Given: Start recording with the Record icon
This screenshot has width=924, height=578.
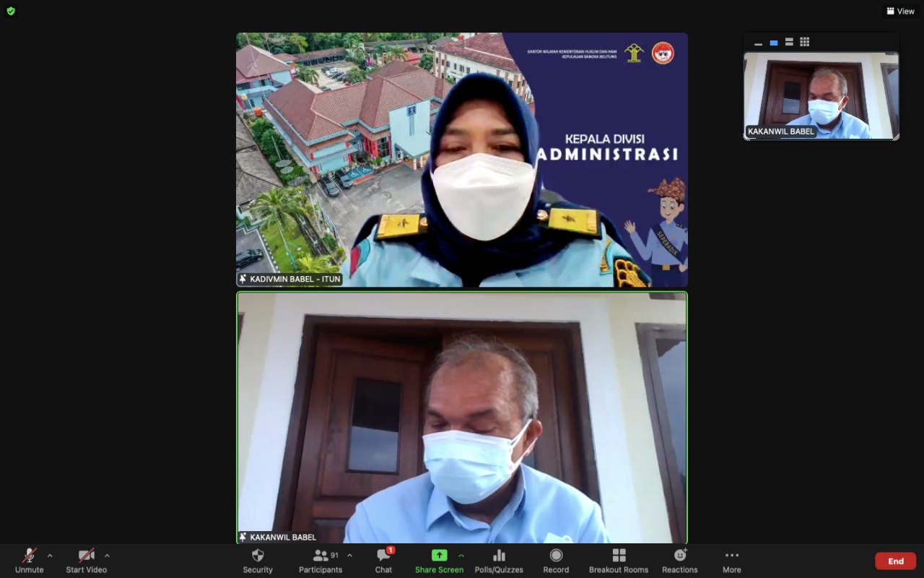Looking at the screenshot, I should pyautogui.click(x=556, y=560).
